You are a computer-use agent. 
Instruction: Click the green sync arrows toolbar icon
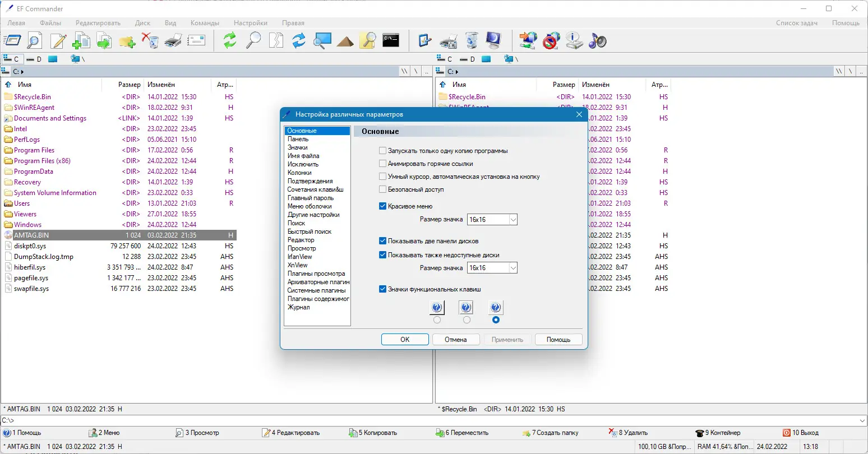tap(230, 40)
